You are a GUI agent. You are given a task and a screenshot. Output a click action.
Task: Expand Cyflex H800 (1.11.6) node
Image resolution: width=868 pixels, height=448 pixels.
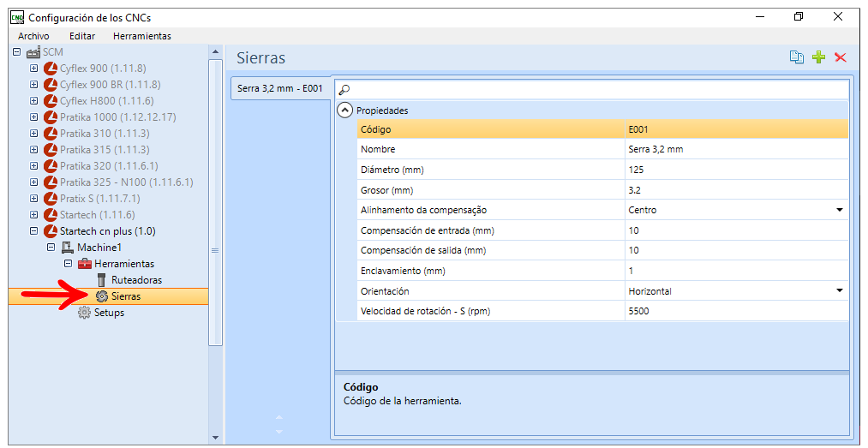pos(33,101)
